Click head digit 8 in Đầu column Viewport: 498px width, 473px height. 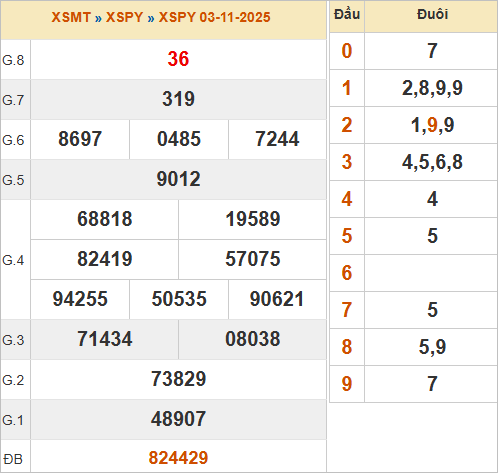347,347
